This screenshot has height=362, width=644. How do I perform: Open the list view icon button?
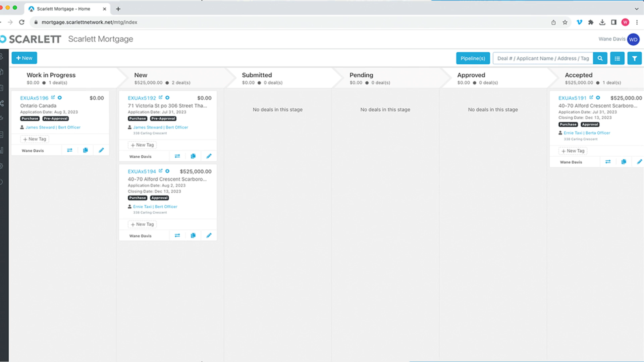click(617, 58)
